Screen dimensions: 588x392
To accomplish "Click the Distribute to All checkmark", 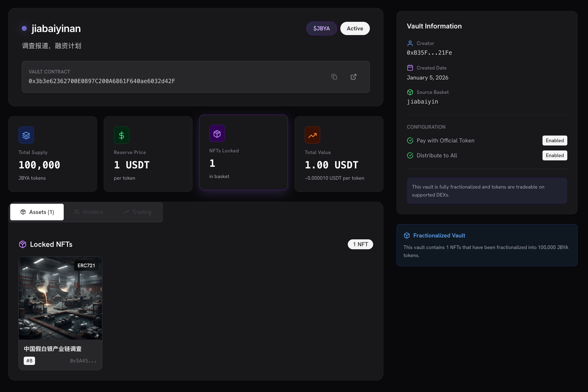I will coord(410,155).
